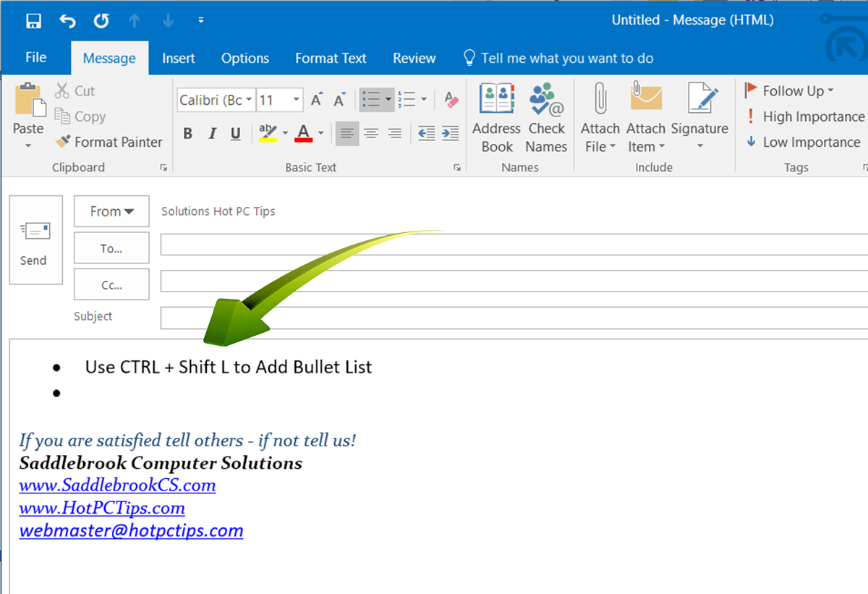Click in the Subject field
868x594 pixels.
pos(514,318)
